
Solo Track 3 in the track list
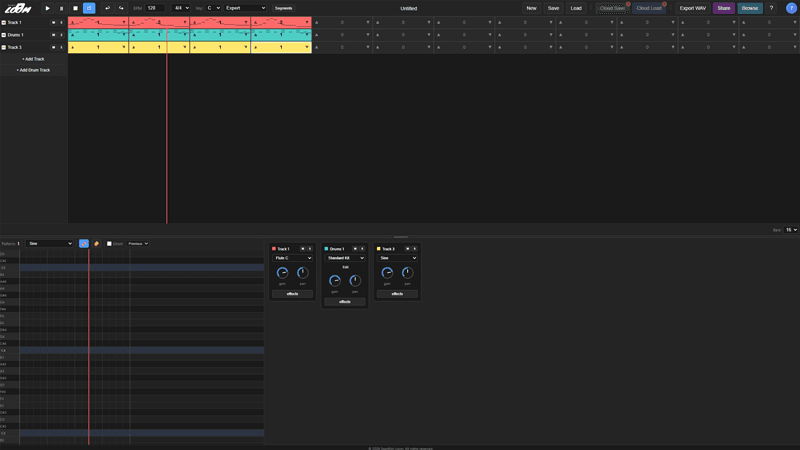click(x=61, y=47)
